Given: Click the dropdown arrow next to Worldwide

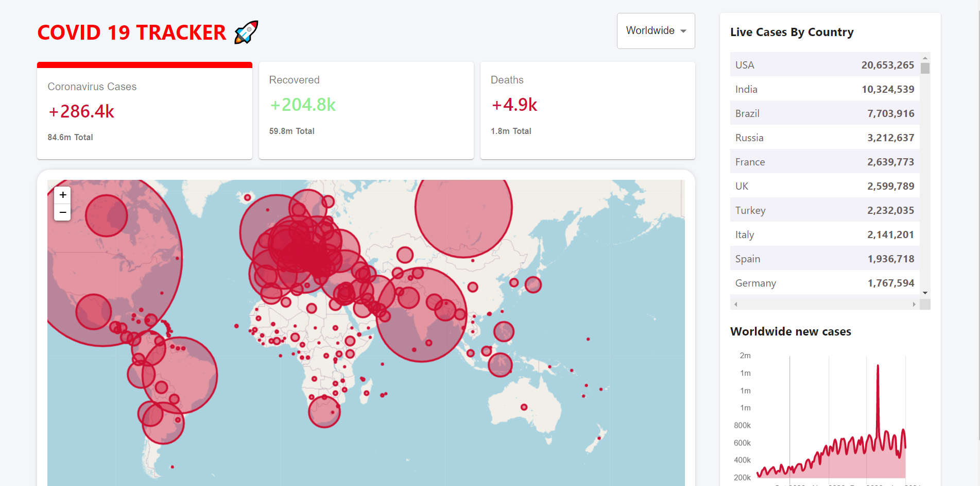Looking at the screenshot, I should [683, 31].
